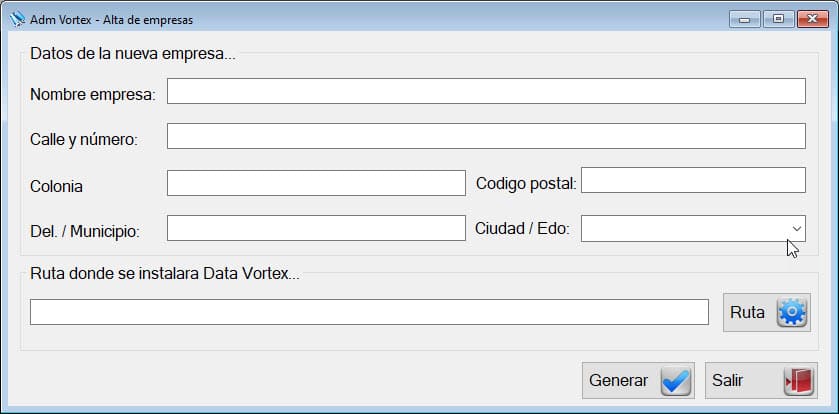Viewport: 839px width, 414px height.
Task: Click the Ruta button label
Action: pos(747,312)
